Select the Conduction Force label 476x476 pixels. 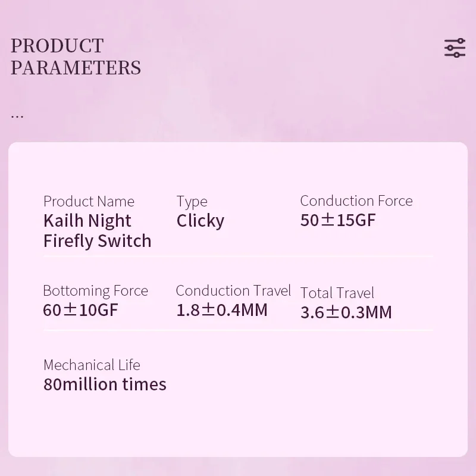click(356, 201)
